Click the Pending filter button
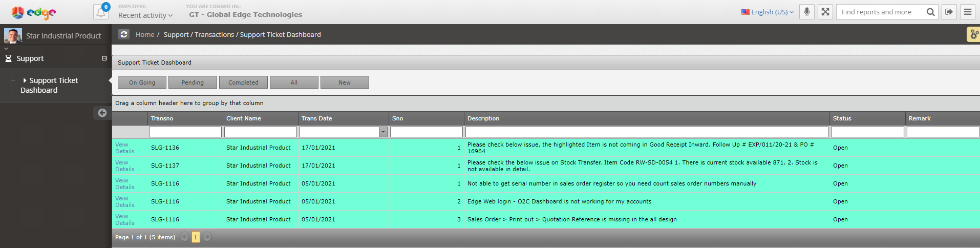 [193, 82]
